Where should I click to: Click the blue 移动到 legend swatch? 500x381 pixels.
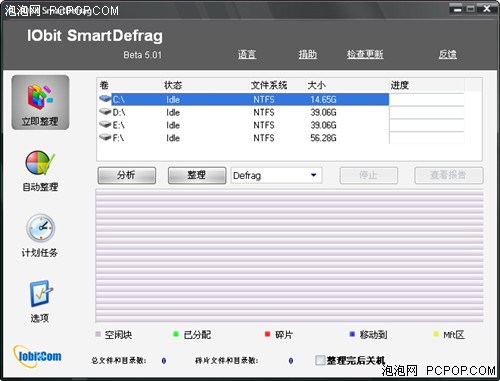point(352,334)
